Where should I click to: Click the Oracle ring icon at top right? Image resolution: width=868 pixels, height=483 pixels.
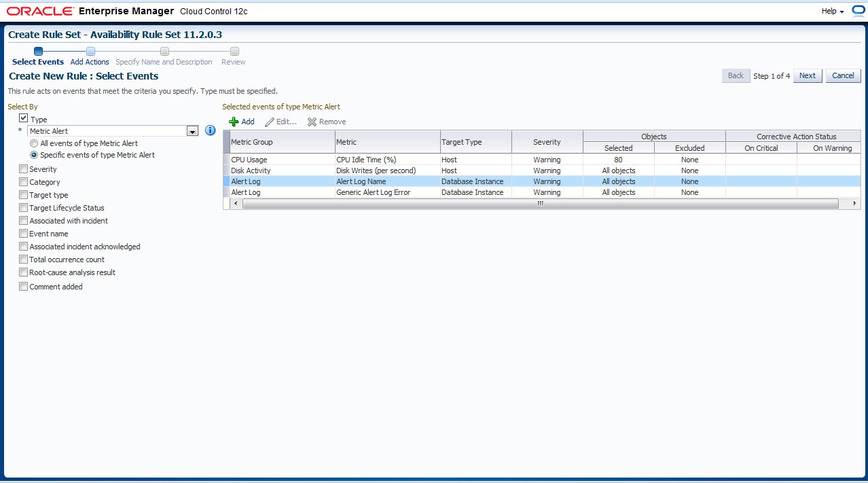(857, 11)
